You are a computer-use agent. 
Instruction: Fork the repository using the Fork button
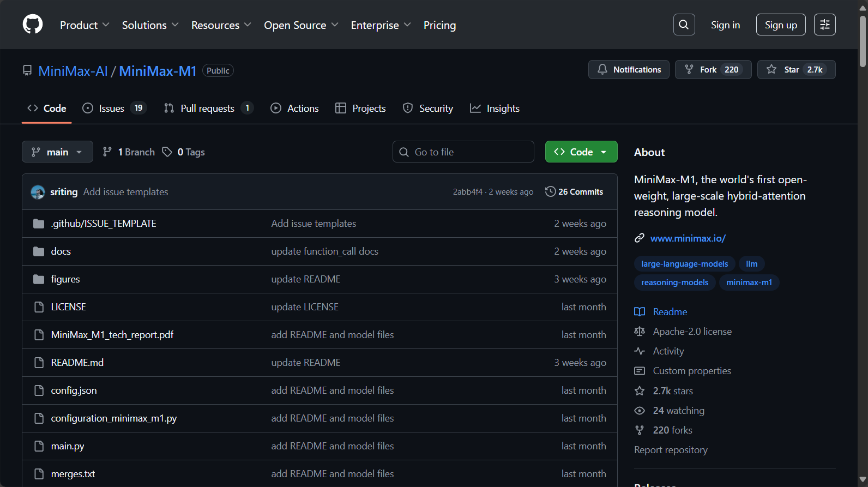pos(713,69)
